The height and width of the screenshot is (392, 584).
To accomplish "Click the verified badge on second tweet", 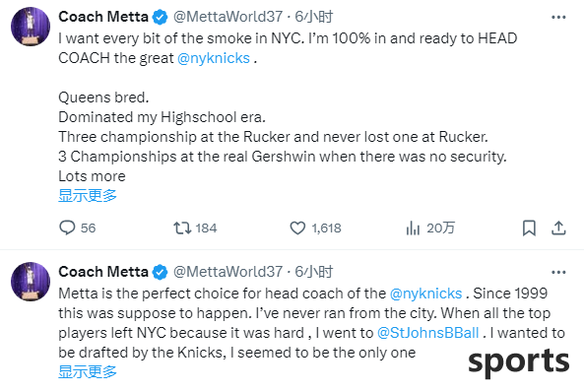I will 161,273.
